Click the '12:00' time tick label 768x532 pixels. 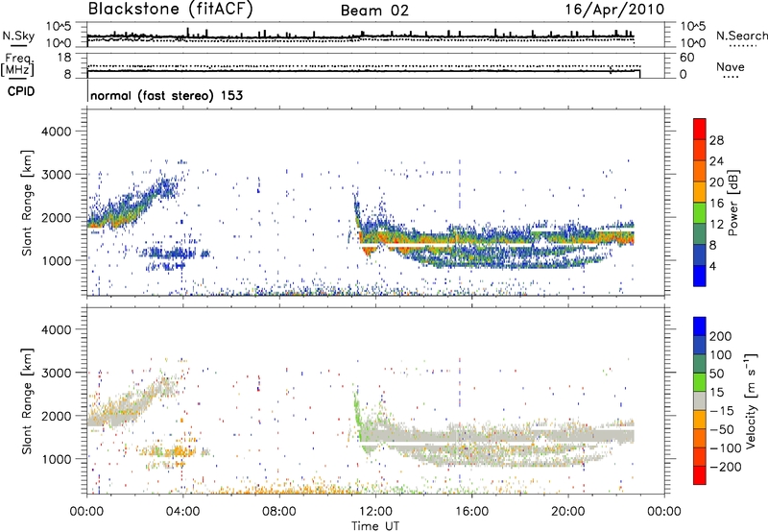pos(375,512)
